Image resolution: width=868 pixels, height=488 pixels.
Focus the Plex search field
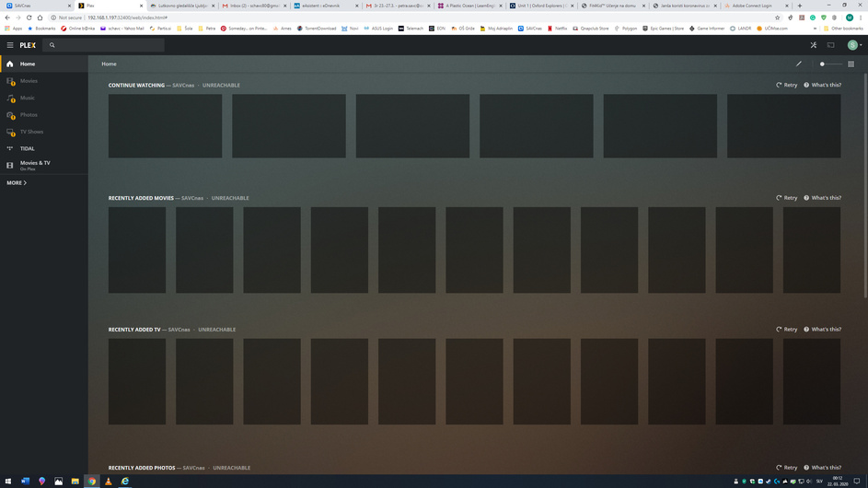point(103,45)
